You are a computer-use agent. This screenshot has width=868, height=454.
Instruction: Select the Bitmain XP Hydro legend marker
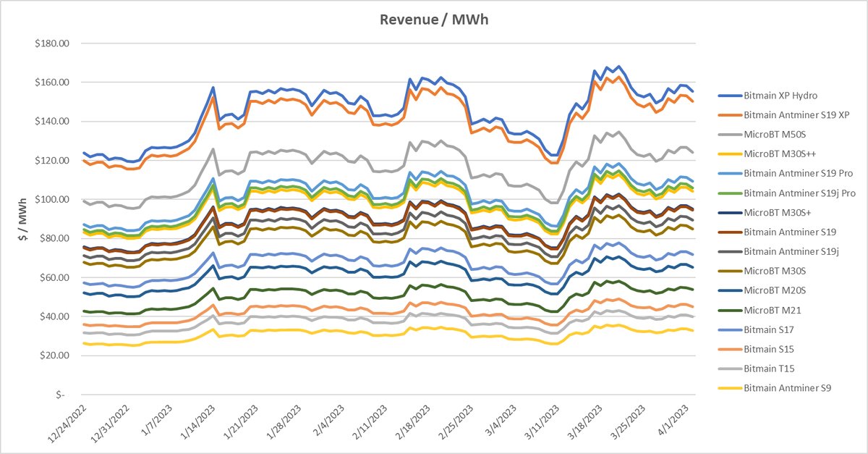(731, 95)
